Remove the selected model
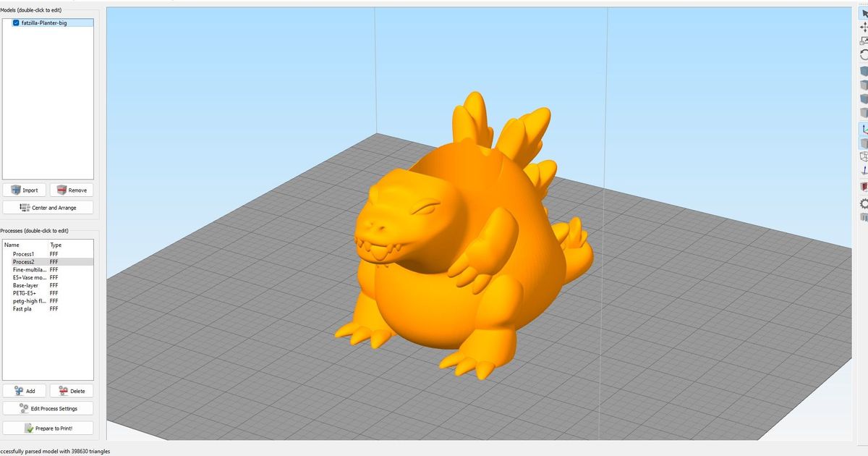The height and width of the screenshot is (456, 868). [x=72, y=190]
